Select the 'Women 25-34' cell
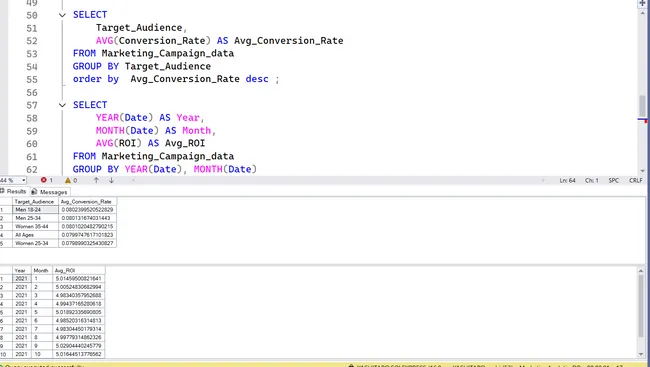The height and width of the screenshot is (367, 650). click(x=35, y=243)
